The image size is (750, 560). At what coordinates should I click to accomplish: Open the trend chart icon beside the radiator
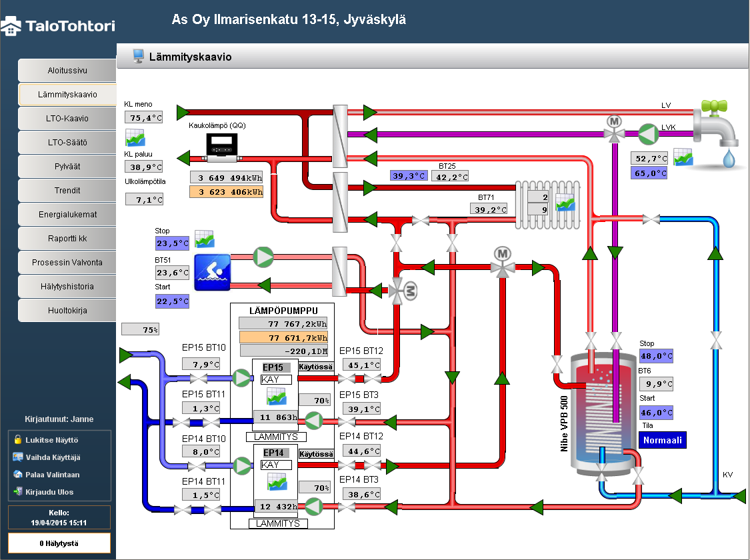[x=565, y=202]
